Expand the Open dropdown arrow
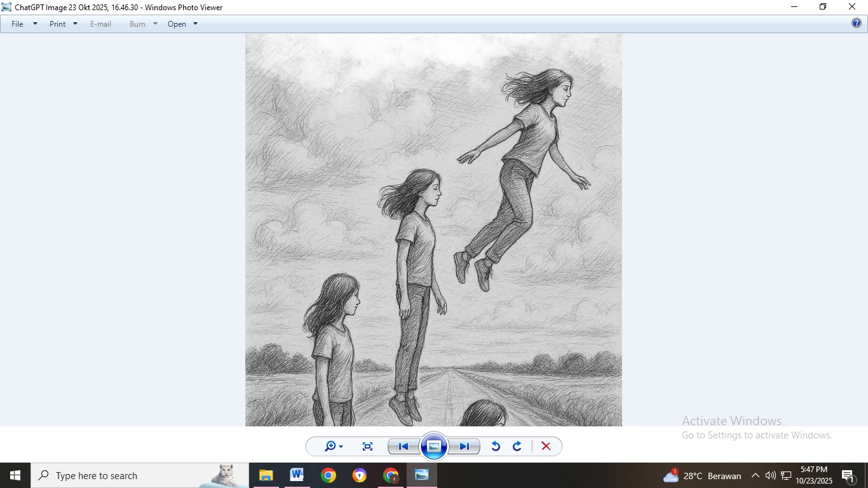 coord(195,24)
